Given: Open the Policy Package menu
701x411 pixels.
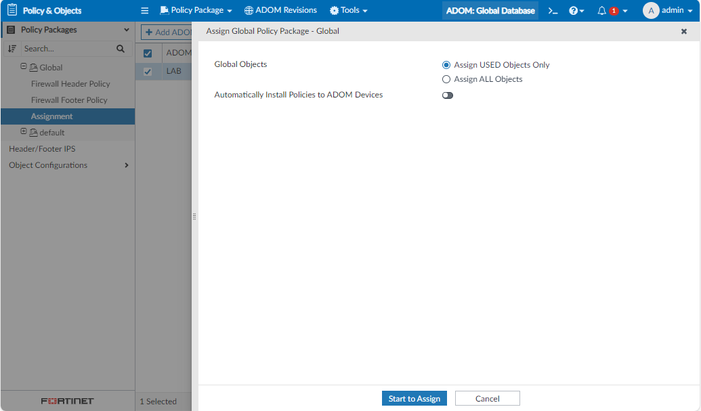Looking at the screenshot, I should coord(196,10).
